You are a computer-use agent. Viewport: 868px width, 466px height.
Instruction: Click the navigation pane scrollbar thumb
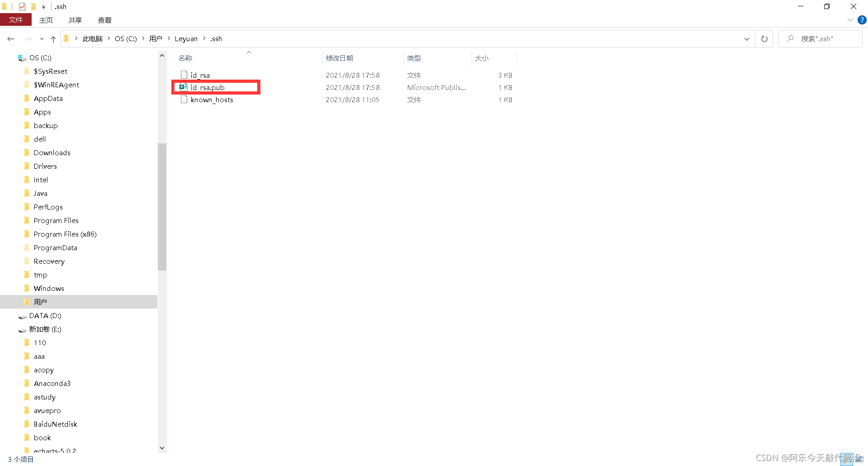162,207
